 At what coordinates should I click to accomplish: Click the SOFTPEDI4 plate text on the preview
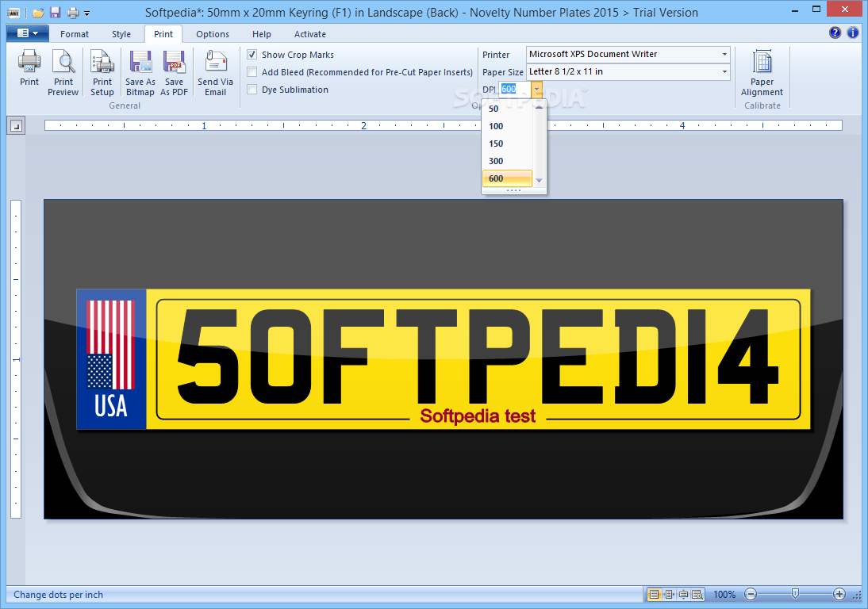(x=477, y=357)
